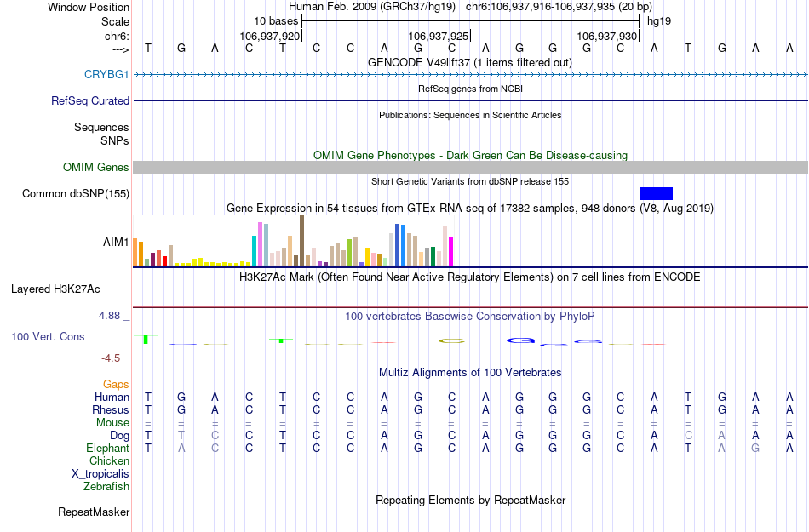Click the hg19 label beside the scale bar

pyautogui.click(x=659, y=21)
